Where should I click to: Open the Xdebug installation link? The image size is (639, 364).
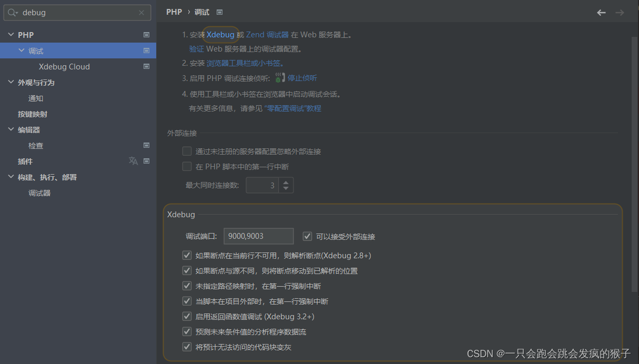[220, 34]
